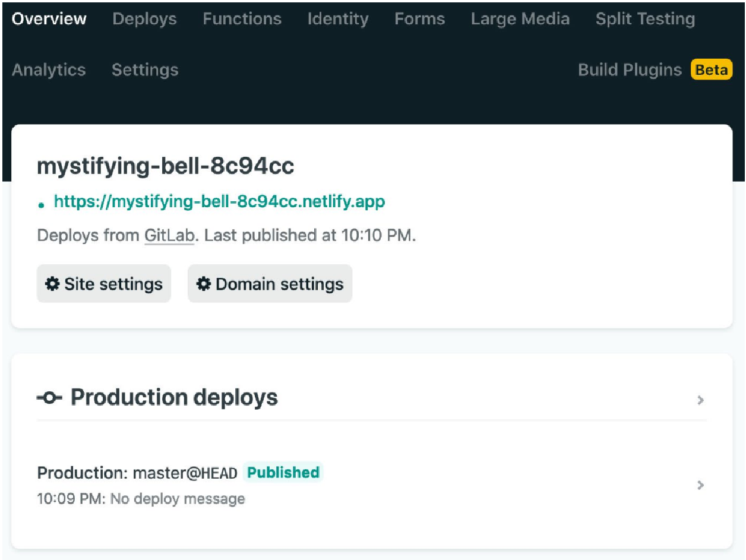The image size is (746, 560).
Task: Open the Large Media tab
Action: coord(520,19)
